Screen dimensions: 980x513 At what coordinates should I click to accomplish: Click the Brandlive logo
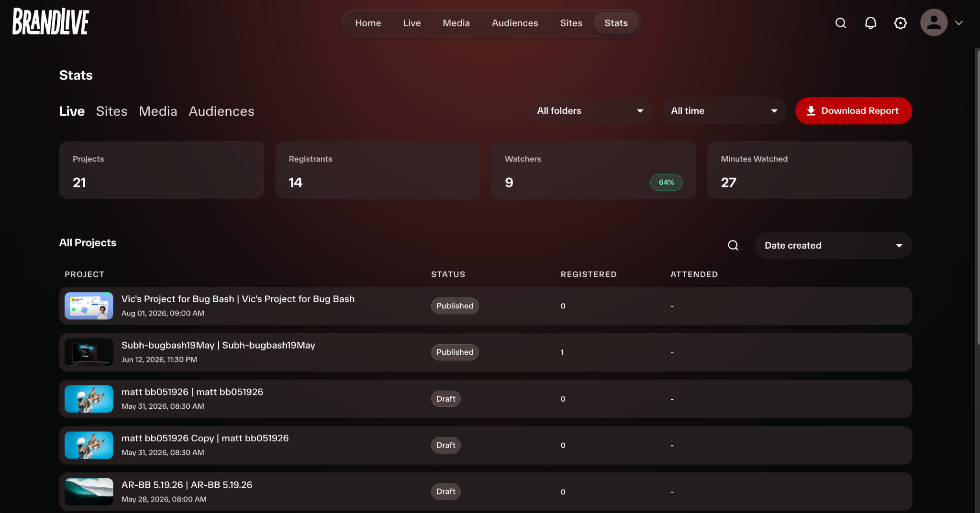[51, 22]
